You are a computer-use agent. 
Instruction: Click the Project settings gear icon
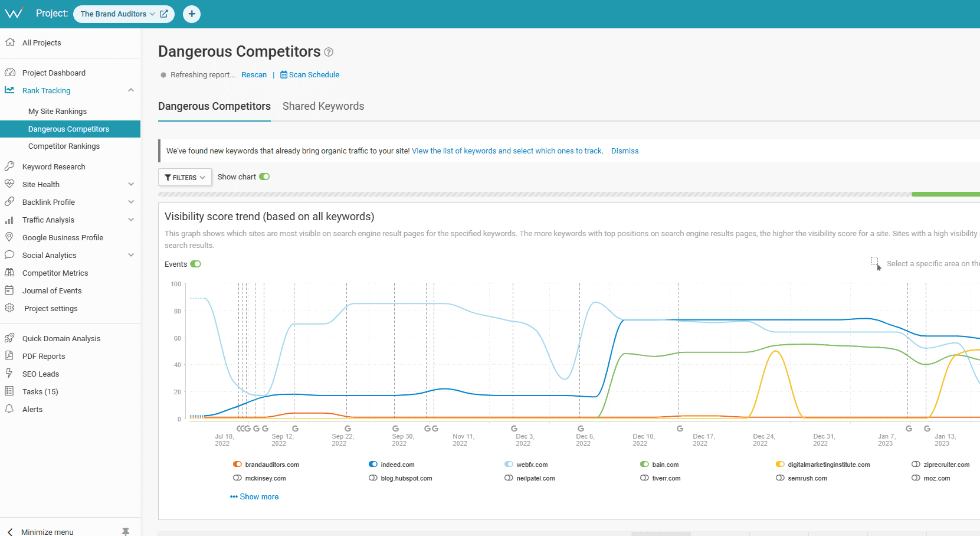9,308
